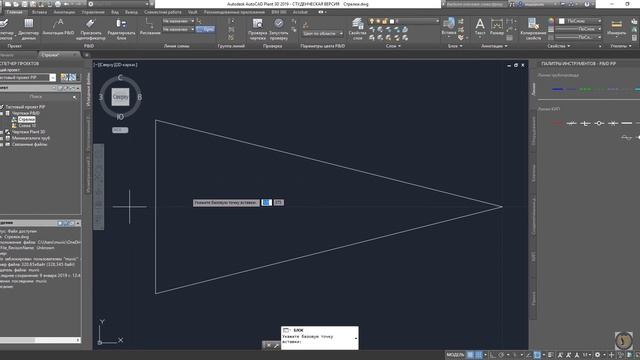Click the white color swatch ПоСлою
The width and height of the screenshot is (640, 360).
[562, 21]
